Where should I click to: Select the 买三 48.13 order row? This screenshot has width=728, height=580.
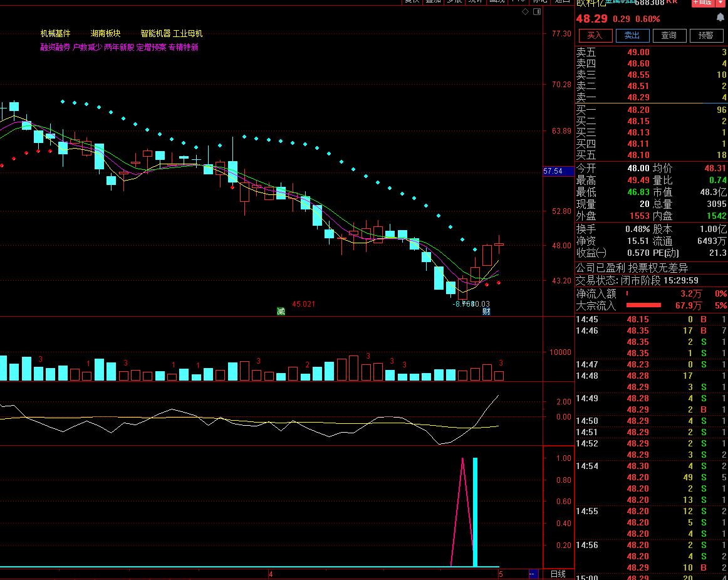pos(652,132)
